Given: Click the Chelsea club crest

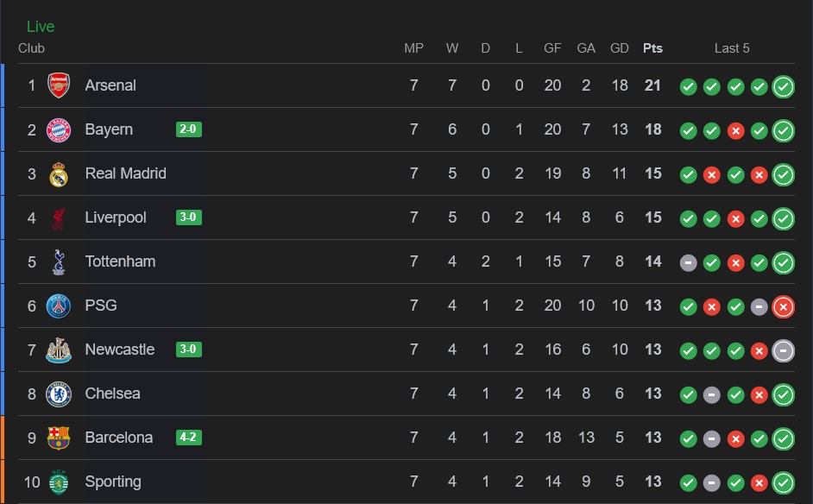Looking at the screenshot, I should click(x=59, y=394).
